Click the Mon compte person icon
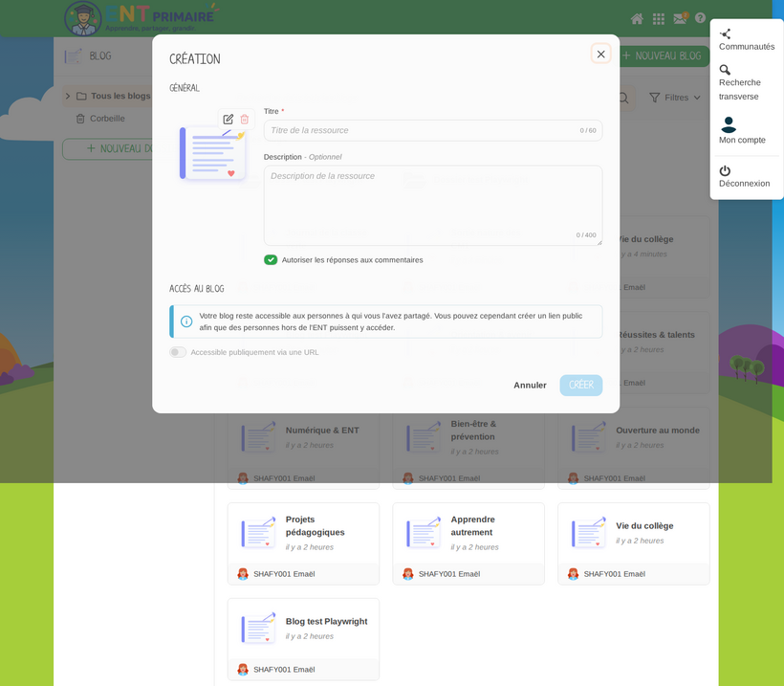Image resolution: width=784 pixels, height=686 pixels. (x=729, y=124)
